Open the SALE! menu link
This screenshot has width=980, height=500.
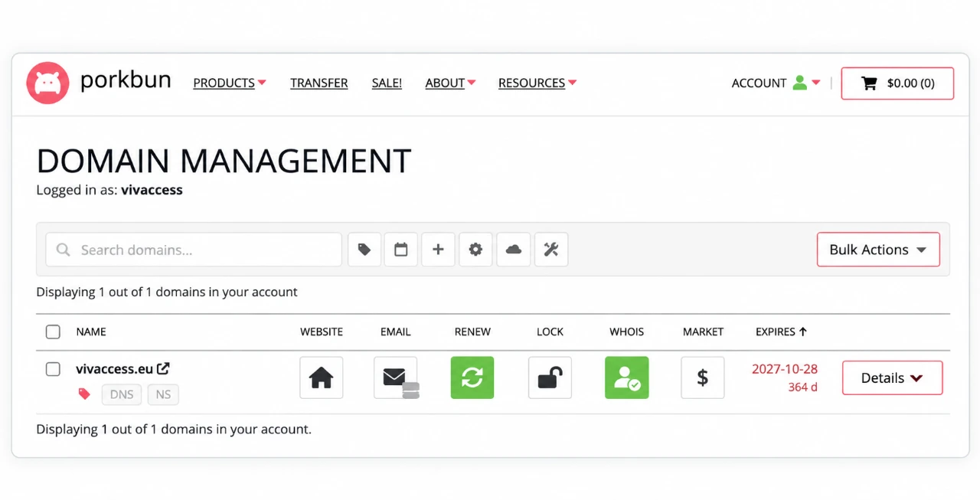[x=387, y=83]
